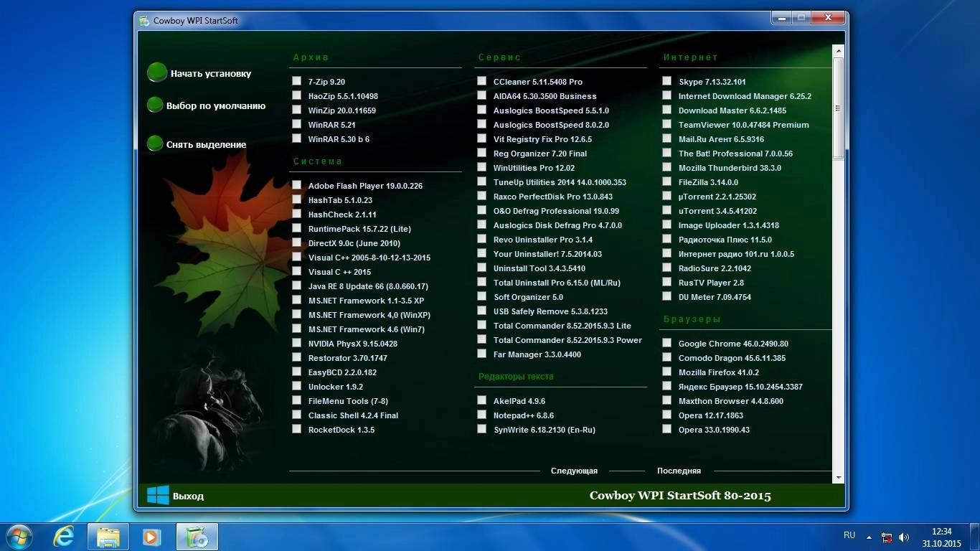This screenshot has width=980, height=551.
Task: Check Яндекс Браузер checkbox
Action: (667, 386)
